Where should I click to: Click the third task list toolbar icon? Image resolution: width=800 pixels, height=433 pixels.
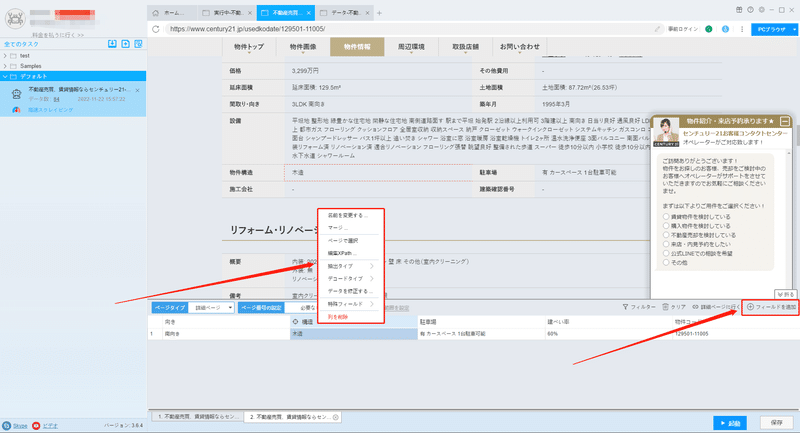[138, 44]
